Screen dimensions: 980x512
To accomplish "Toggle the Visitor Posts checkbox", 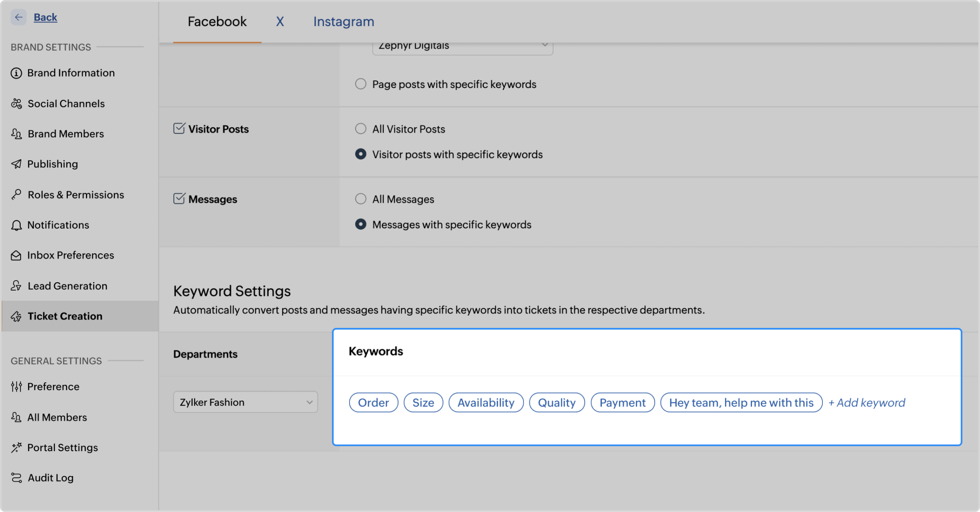I will pyautogui.click(x=178, y=128).
